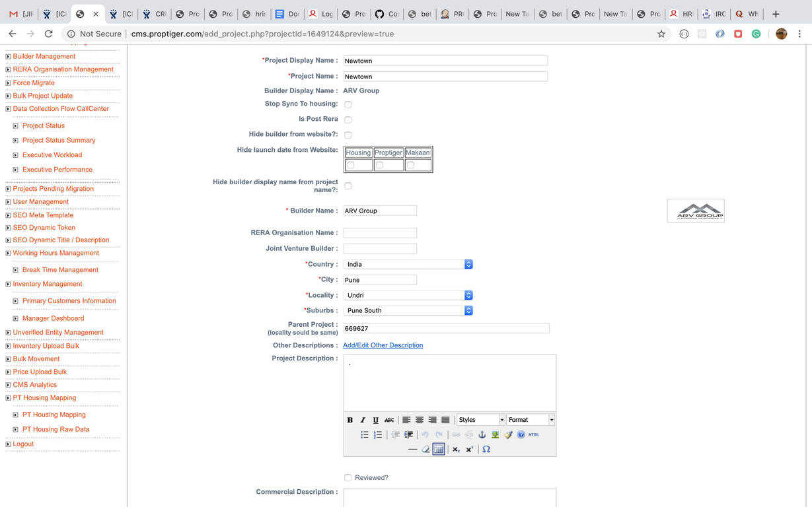
Task: Click Logout in the sidebar
Action: pyautogui.click(x=23, y=444)
